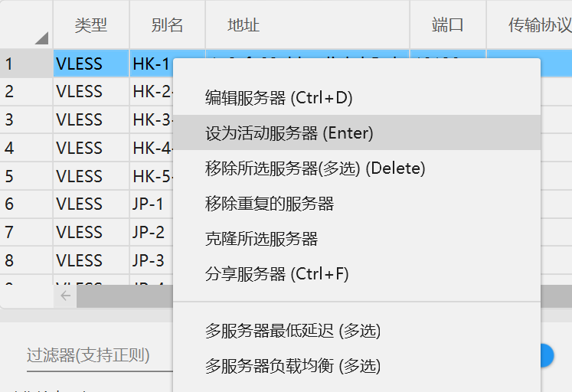Select the JP-2 server alias cell
The width and height of the screenshot is (572, 392).
tap(152, 232)
